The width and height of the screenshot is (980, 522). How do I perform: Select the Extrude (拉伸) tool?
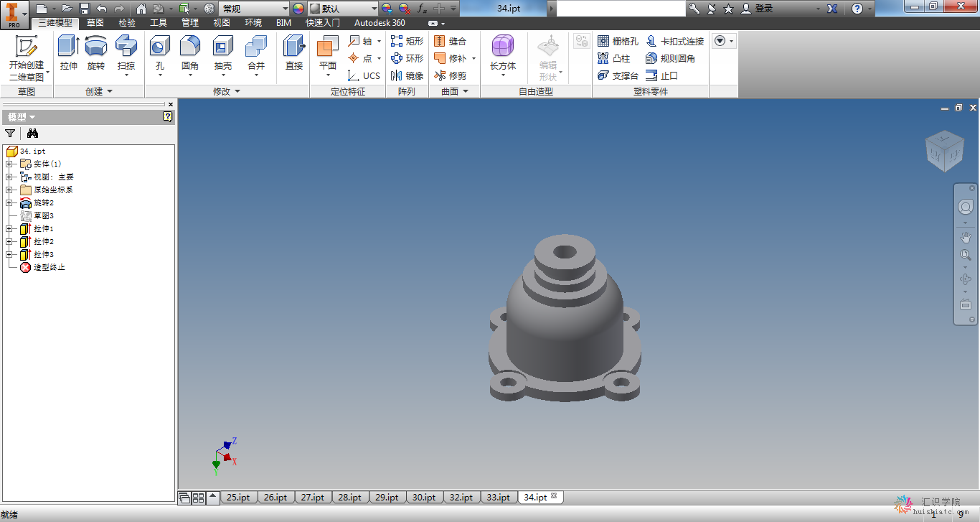tap(69, 53)
